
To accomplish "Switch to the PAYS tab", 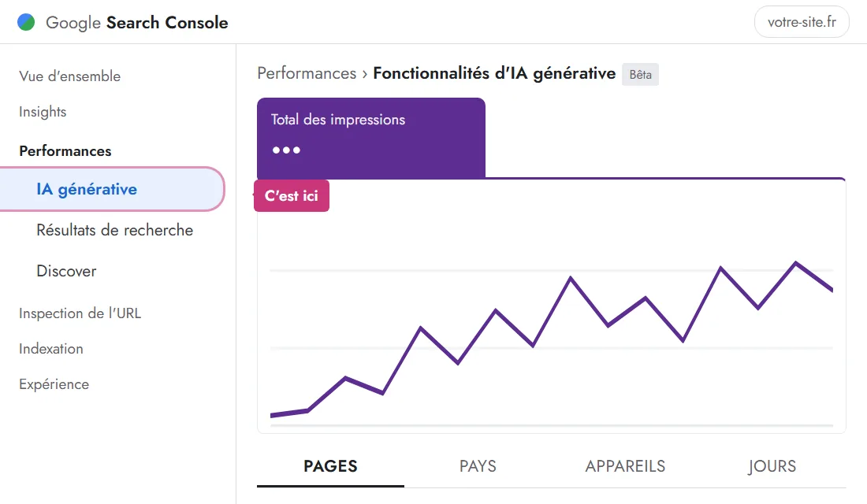I will click(x=478, y=466).
